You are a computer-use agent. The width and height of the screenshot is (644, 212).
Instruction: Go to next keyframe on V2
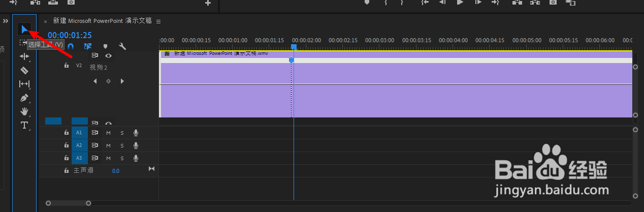pyautogui.click(x=122, y=81)
